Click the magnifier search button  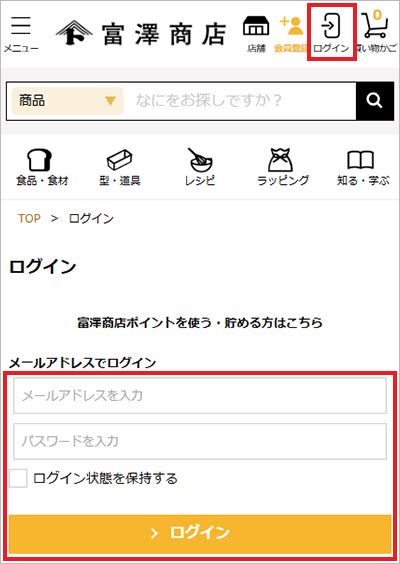pos(374,101)
